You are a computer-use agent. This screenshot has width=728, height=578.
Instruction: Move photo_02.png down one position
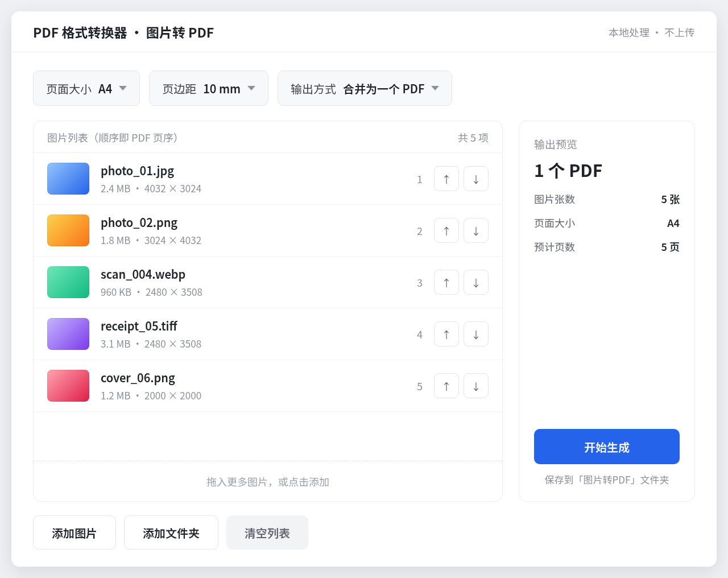pyautogui.click(x=476, y=230)
